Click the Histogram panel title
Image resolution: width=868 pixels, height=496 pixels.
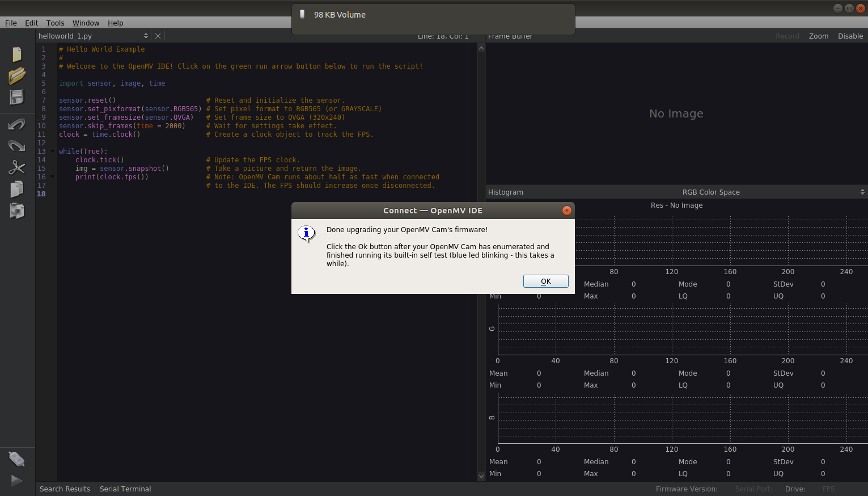click(x=506, y=192)
